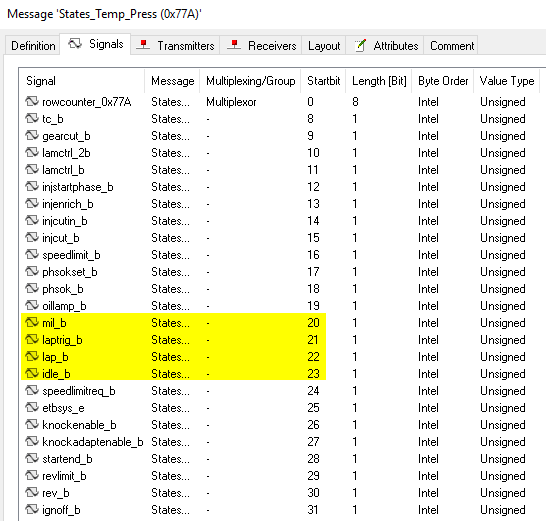Select the ignoff_b signal name
Viewport: 546px width, 521px height.
click(61, 511)
